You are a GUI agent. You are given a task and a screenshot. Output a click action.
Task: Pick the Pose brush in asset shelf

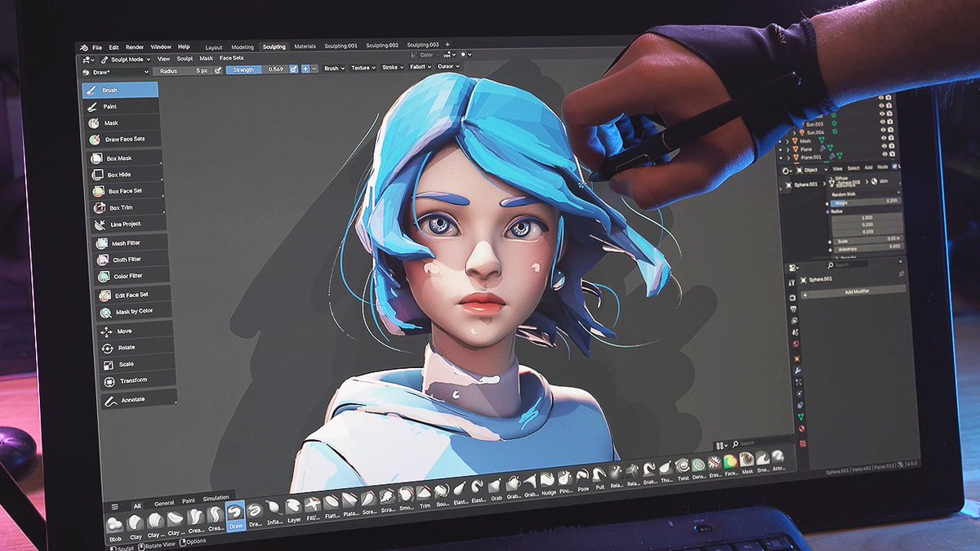[x=582, y=479]
